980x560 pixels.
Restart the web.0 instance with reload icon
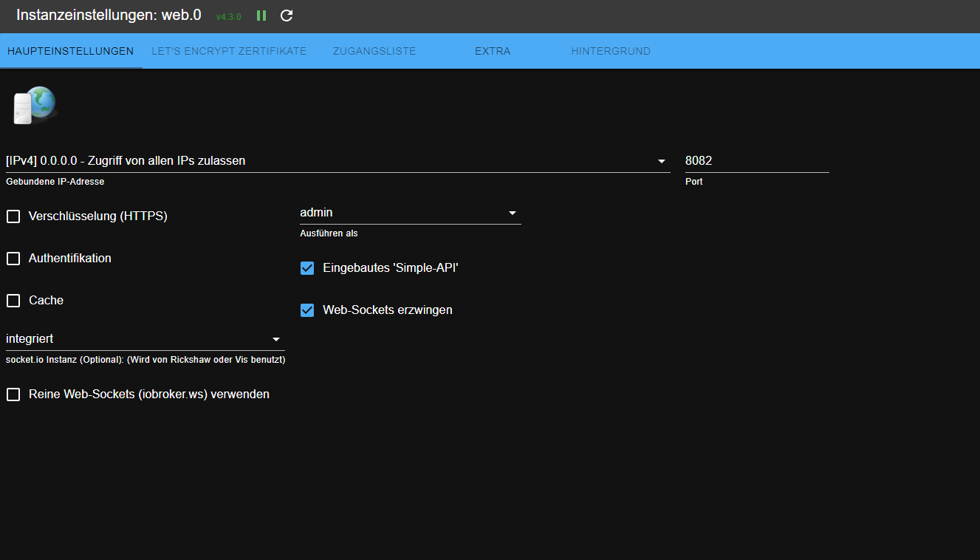click(287, 16)
